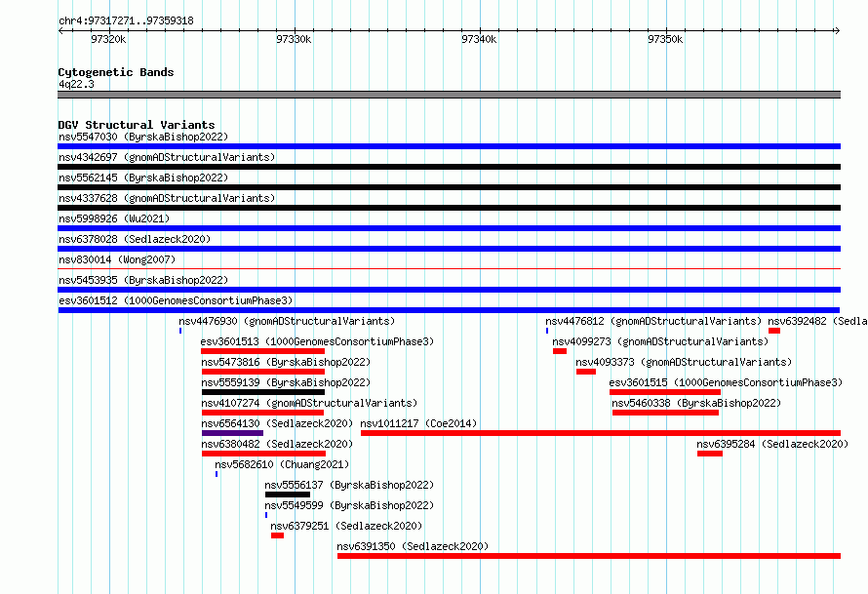Click the nsv5998926 (Wu2021) variant label
868x594 pixels.
tap(114, 218)
